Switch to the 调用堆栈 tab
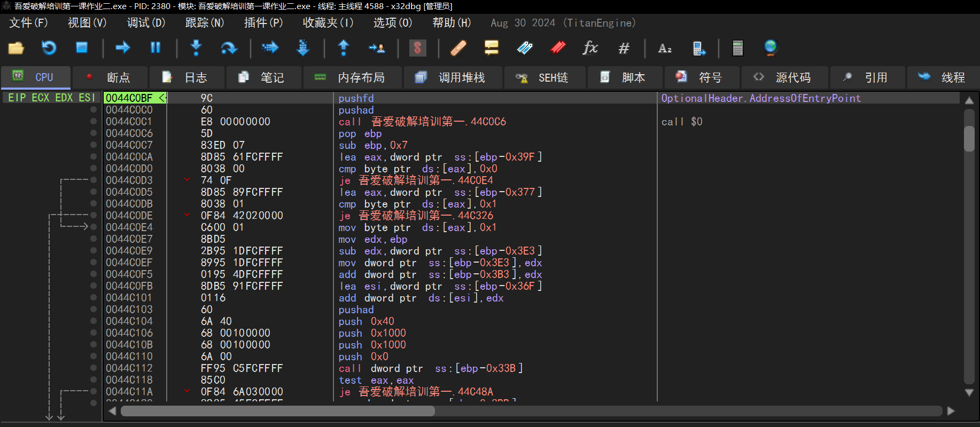Viewport: 980px width, 427px height. click(x=453, y=77)
